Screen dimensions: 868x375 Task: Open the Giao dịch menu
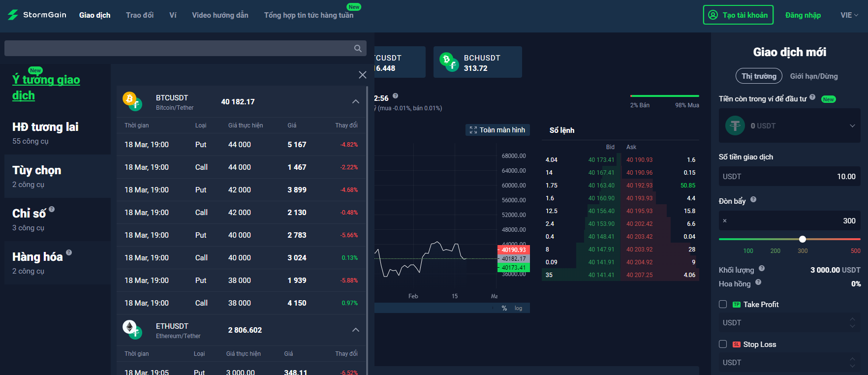point(94,15)
